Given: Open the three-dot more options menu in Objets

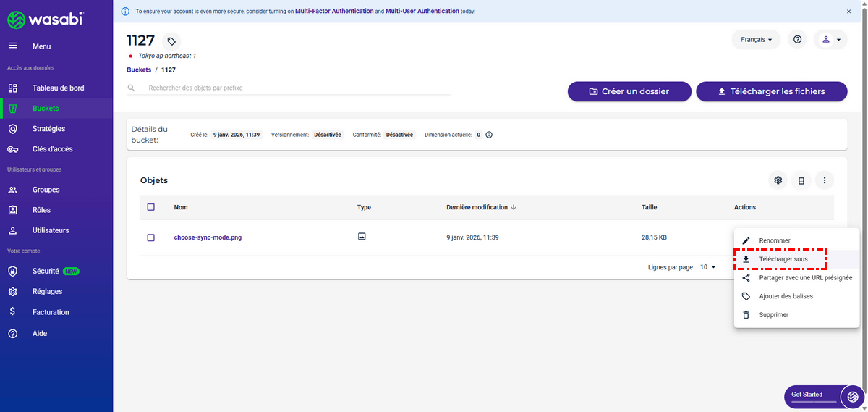Looking at the screenshot, I should click(x=825, y=180).
